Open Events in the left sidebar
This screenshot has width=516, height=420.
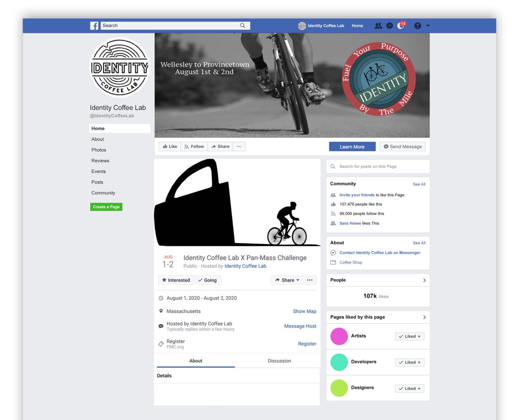[x=99, y=171]
